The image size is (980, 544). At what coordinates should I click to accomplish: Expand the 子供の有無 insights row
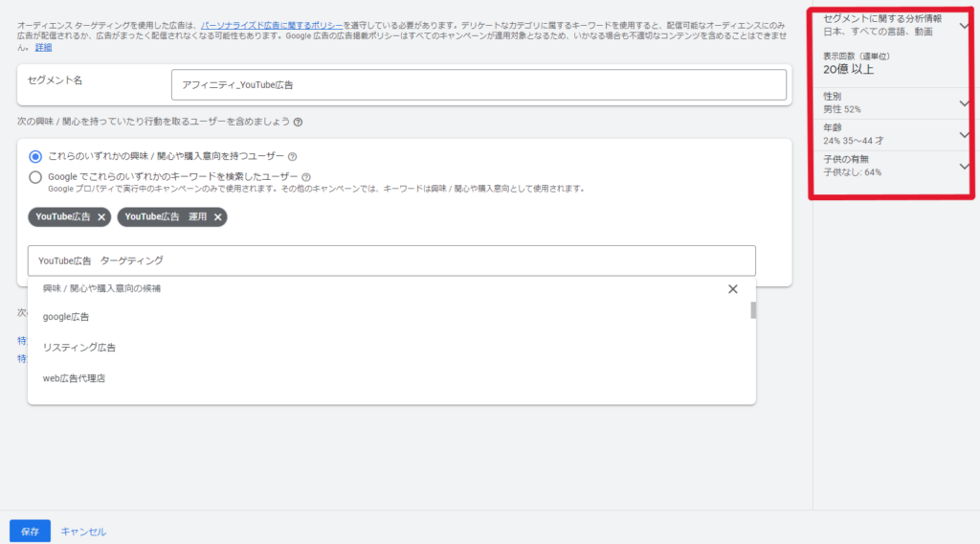[964, 167]
